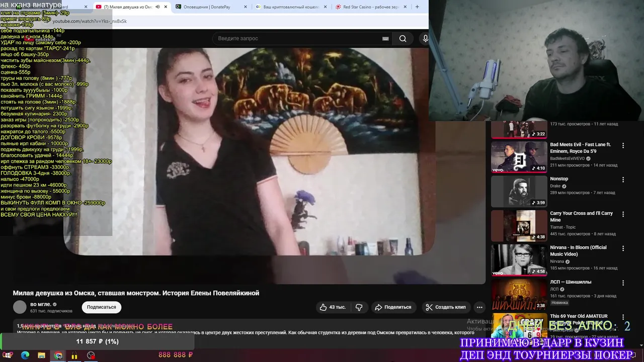The image size is (644, 362).
Task: Open the yellow lock app in taskbar
Action: coord(74,355)
